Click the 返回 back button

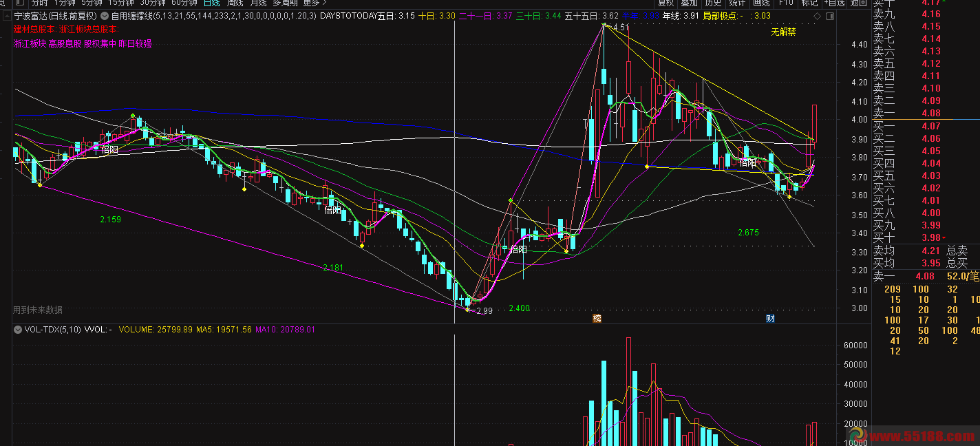[858, 3]
